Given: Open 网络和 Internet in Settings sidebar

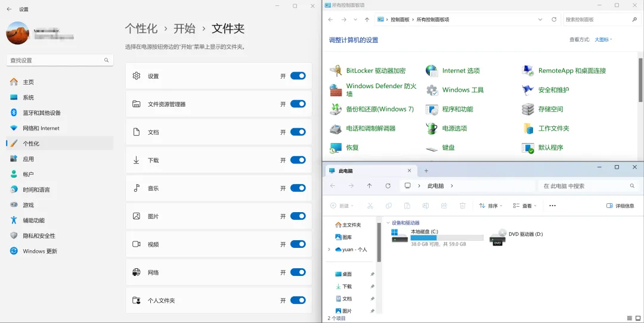Looking at the screenshot, I should [60, 128].
